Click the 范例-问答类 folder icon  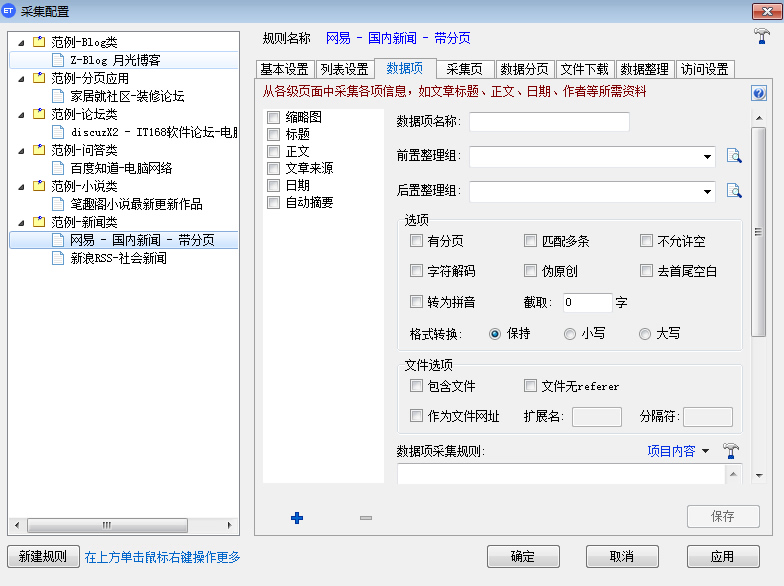click(39, 150)
